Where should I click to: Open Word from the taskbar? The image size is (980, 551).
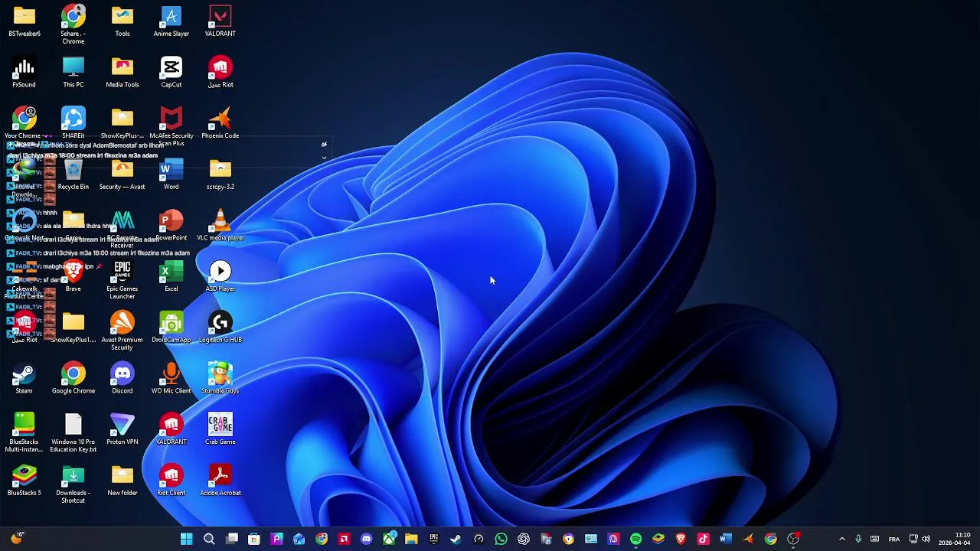(726, 540)
